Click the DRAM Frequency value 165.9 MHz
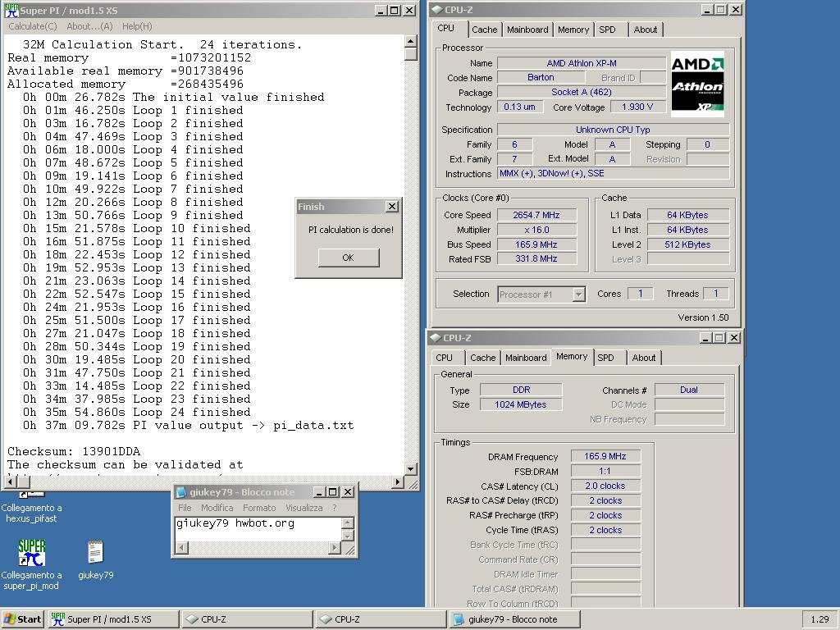 point(605,456)
